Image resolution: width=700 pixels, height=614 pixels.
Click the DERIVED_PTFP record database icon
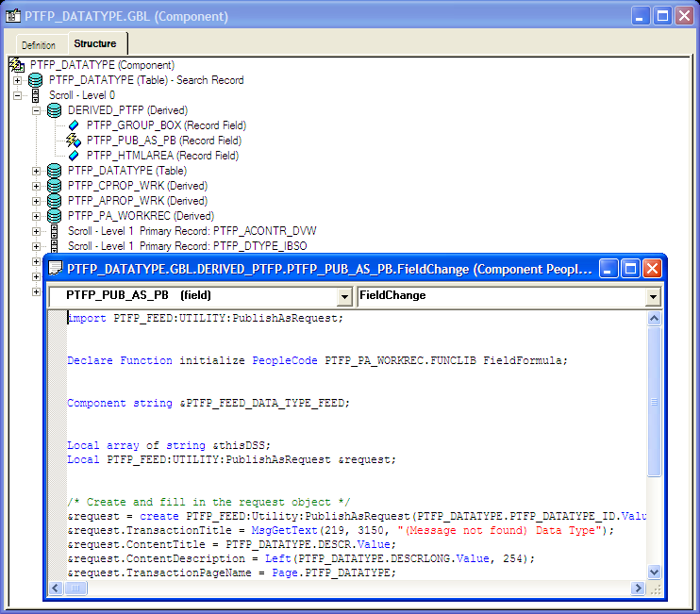click(55, 110)
